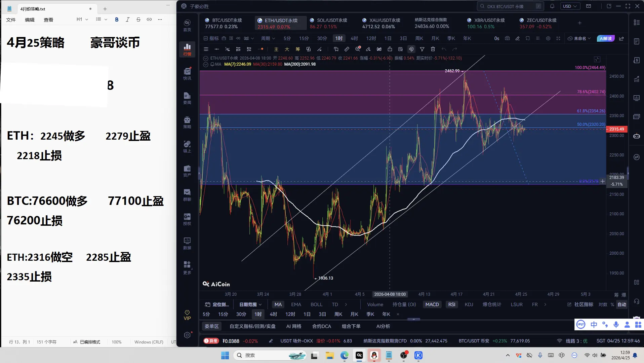Select the eraser drawing tool
Screen dimensions: 644x363
tap(368, 49)
